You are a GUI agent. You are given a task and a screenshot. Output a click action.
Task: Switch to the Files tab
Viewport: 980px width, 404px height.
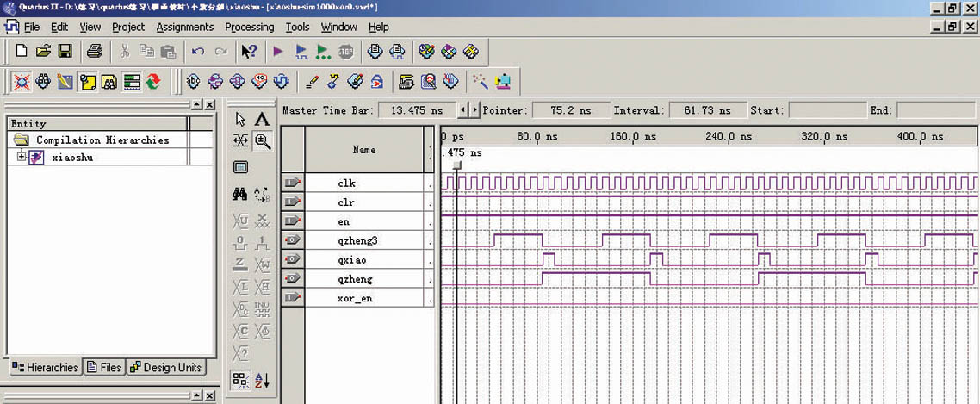click(x=104, y=367)
